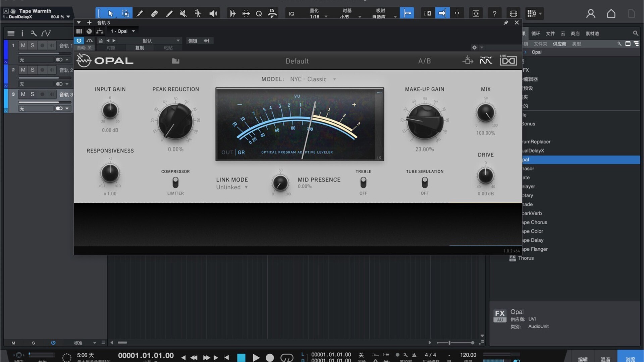Click the 侧链 sidechain button
The width and height of the screenshot is (644, 362).
193,41
